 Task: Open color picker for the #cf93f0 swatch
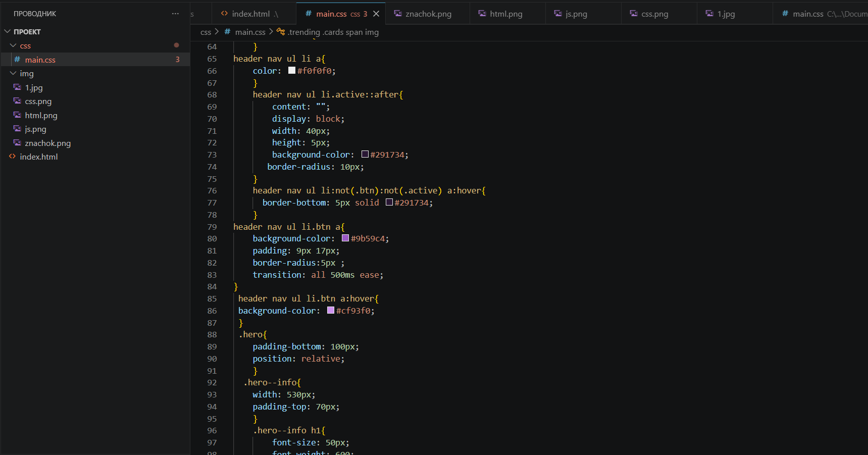(331, 311)
